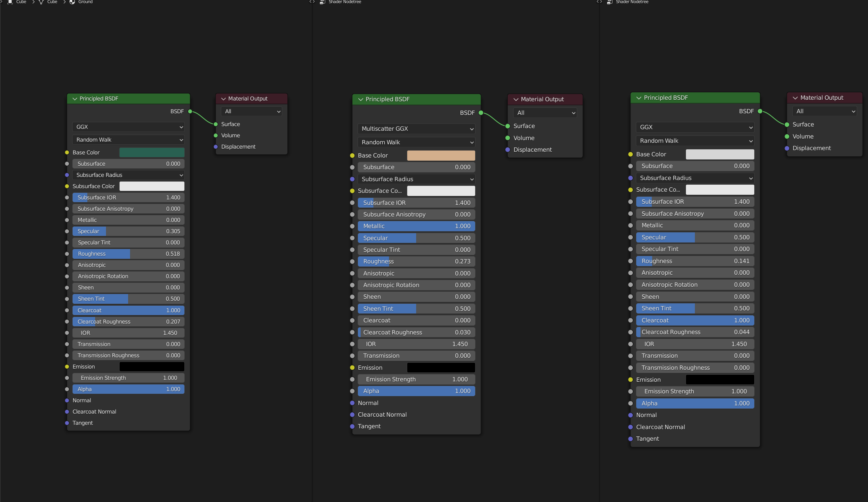Click Surface input socket in middle editor
Image resolution: width=868 pixels, height=502 pixels.
tap(507, 126)
